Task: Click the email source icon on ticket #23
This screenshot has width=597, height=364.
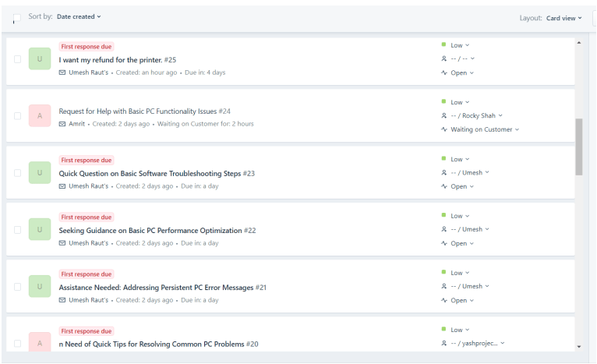Action: pos(62,186)
